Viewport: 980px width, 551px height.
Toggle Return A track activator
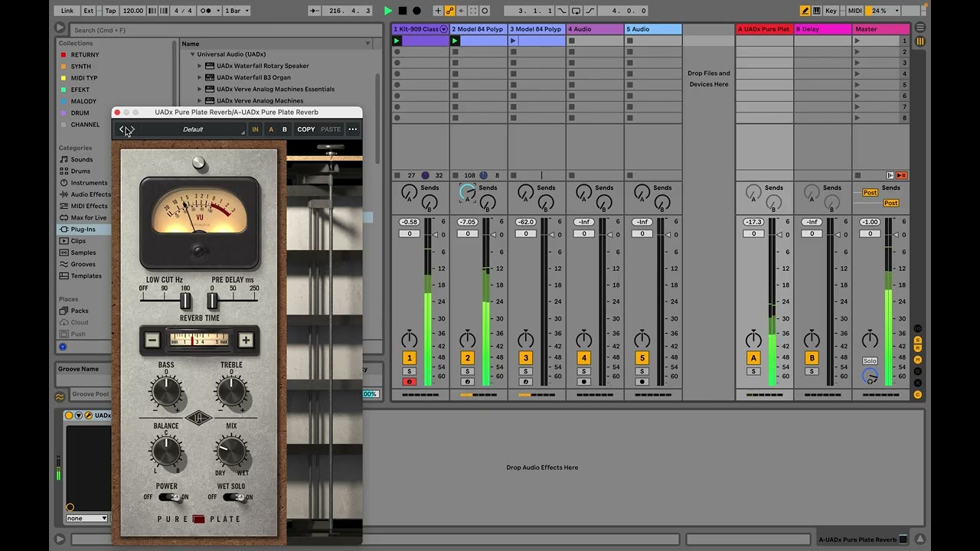click(753, 358)
